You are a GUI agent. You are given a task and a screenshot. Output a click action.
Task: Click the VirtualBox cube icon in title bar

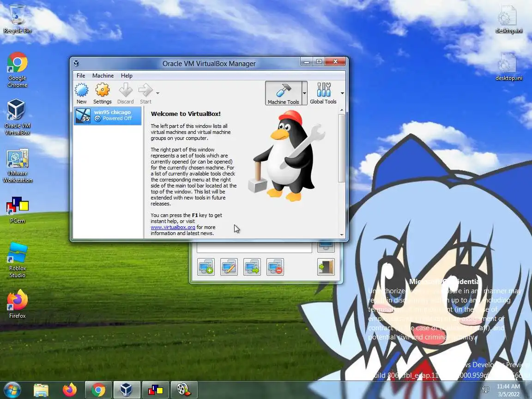point(76,63)
